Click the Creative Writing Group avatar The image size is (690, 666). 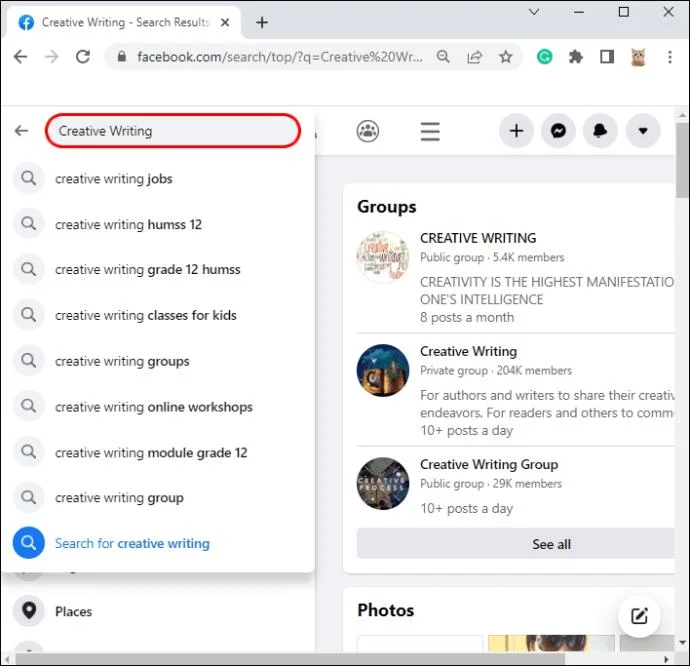[382, 483]
